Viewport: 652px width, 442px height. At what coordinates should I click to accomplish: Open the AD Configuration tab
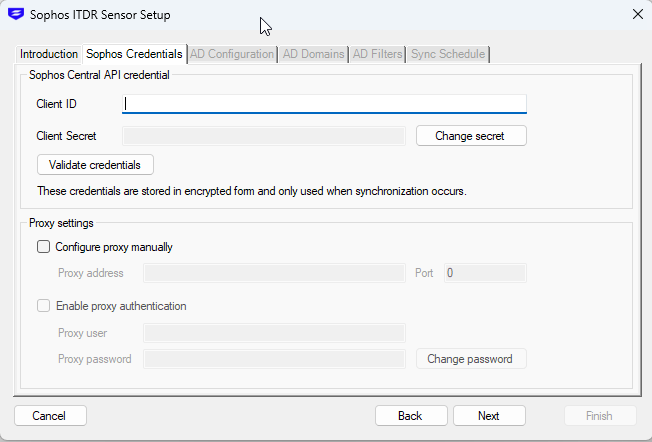pos(232,54)
